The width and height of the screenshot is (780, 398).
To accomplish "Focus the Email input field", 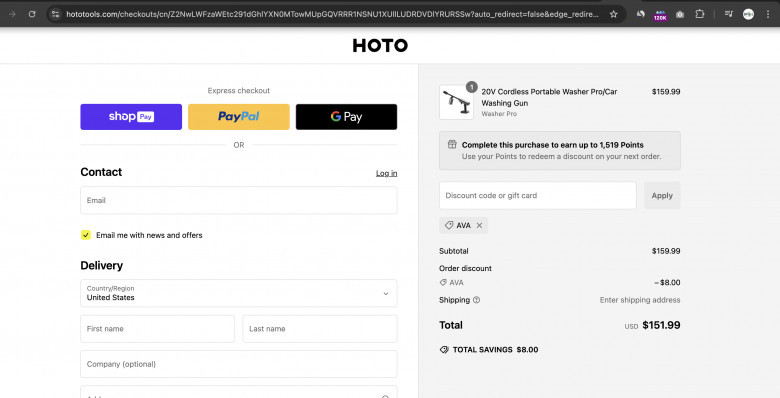I will pyautogui.click(x=239, y=200).
